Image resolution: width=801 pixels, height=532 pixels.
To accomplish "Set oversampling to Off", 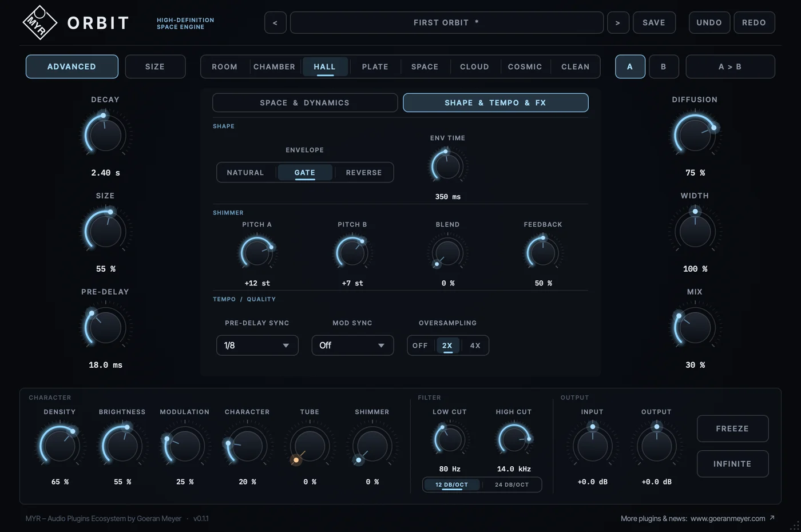I will [420, 346].
